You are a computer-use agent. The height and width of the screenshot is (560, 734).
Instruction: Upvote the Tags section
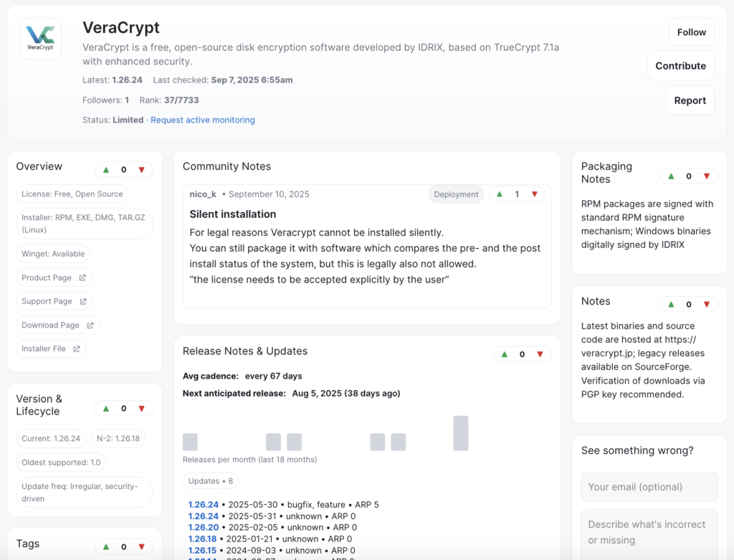(106, 546)
